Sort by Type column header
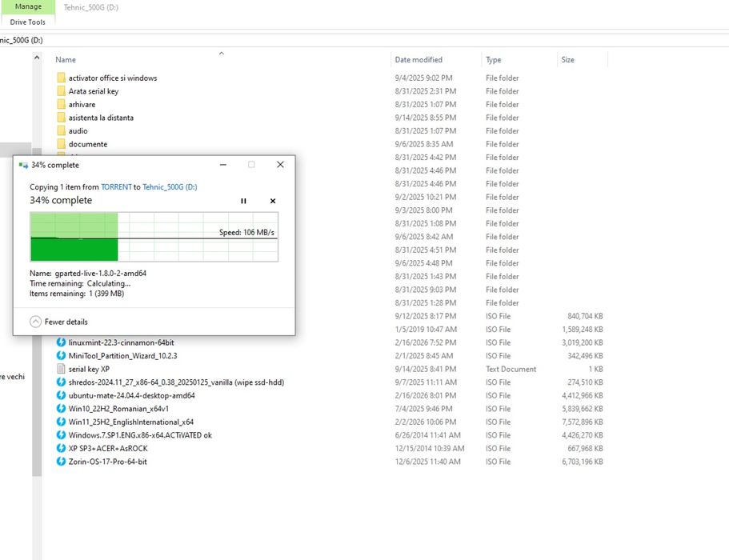The image size is (729, 560). (493, 59)
